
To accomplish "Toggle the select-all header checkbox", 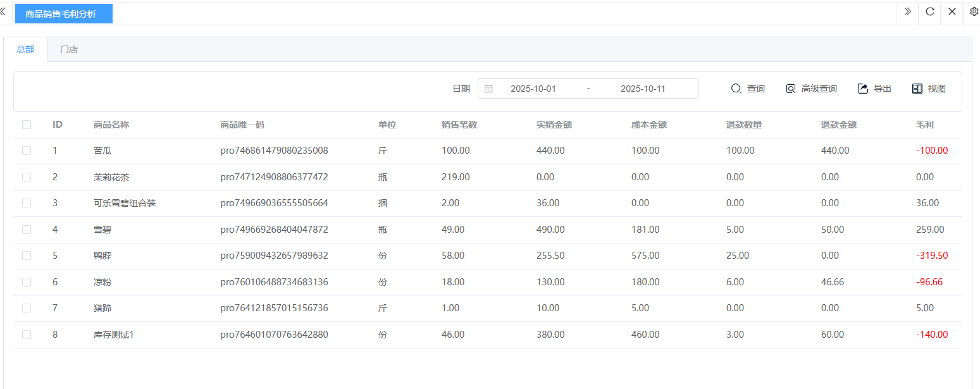I will [27, 125].
